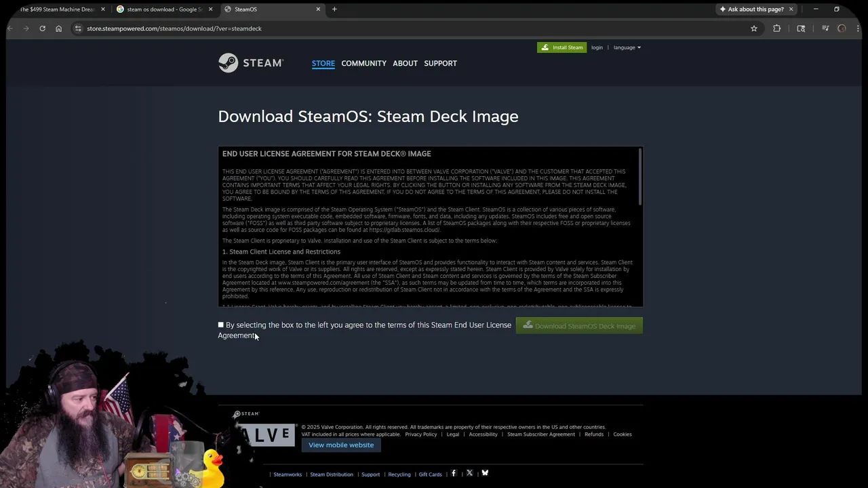Open the X social icon in footer
The height and width of the screenshot is (488, 868).
tap(469, 473)
